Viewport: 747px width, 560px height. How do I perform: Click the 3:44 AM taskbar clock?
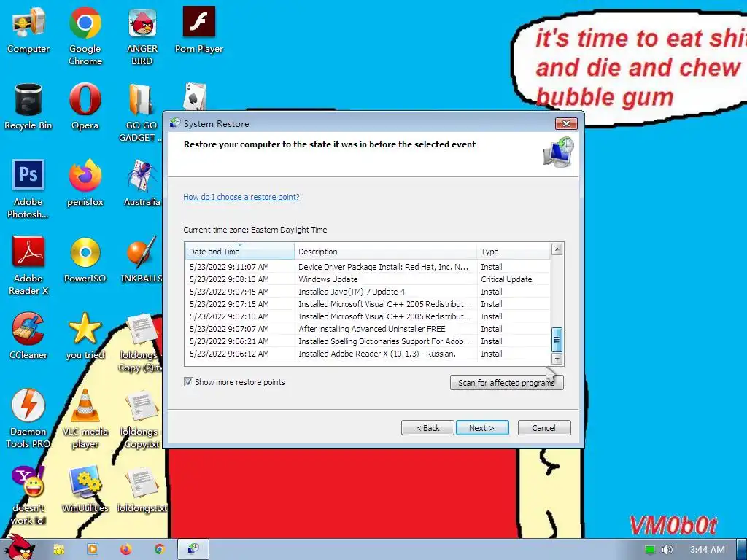pos(707,550)
